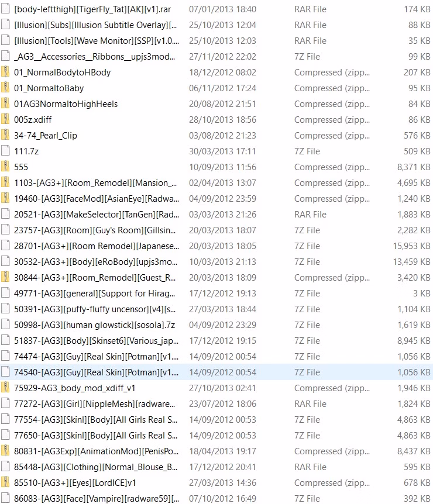Select 20521-[AG3][MakeSelector][TanGen] file name
Viewport: 433px width, 504px height.
click(x=97, y=214)
